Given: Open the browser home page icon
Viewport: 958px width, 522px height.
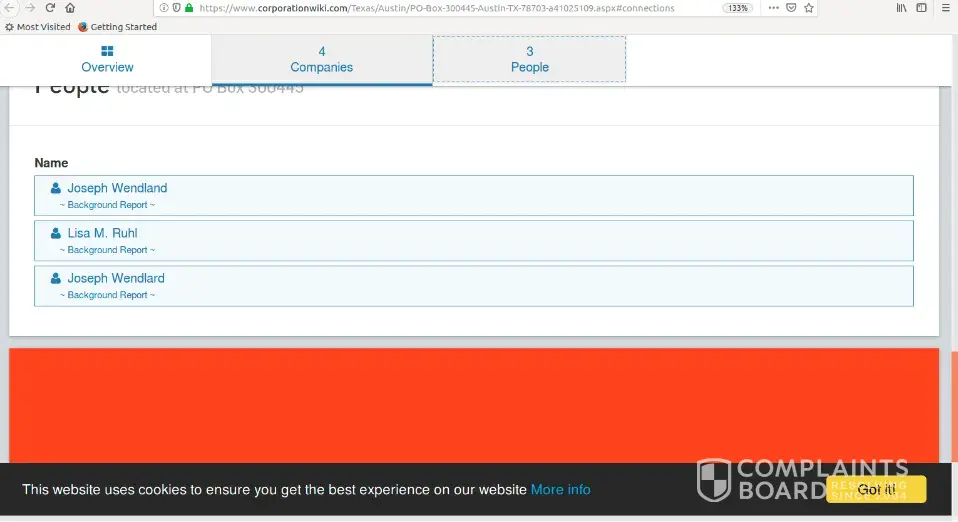Looking at the screenshot, I should coord(70,8).
